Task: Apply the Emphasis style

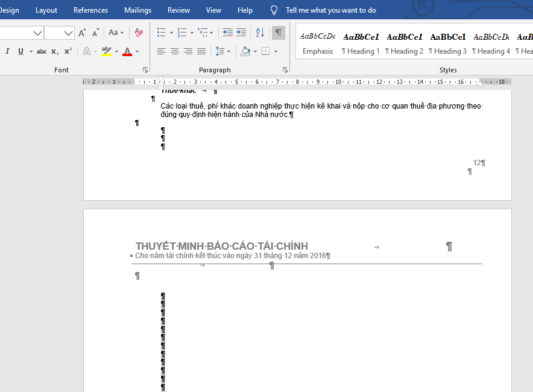Action: [318, 43]
